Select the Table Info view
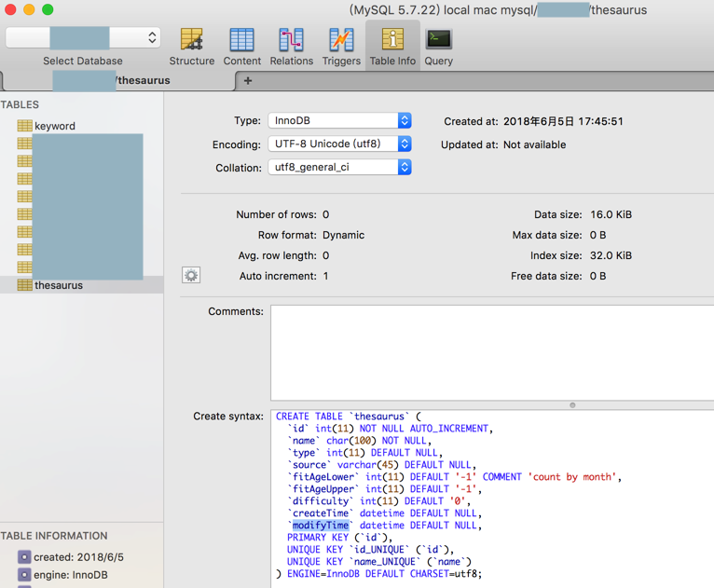This screenshot has width=714, height=588. (392, 47)
